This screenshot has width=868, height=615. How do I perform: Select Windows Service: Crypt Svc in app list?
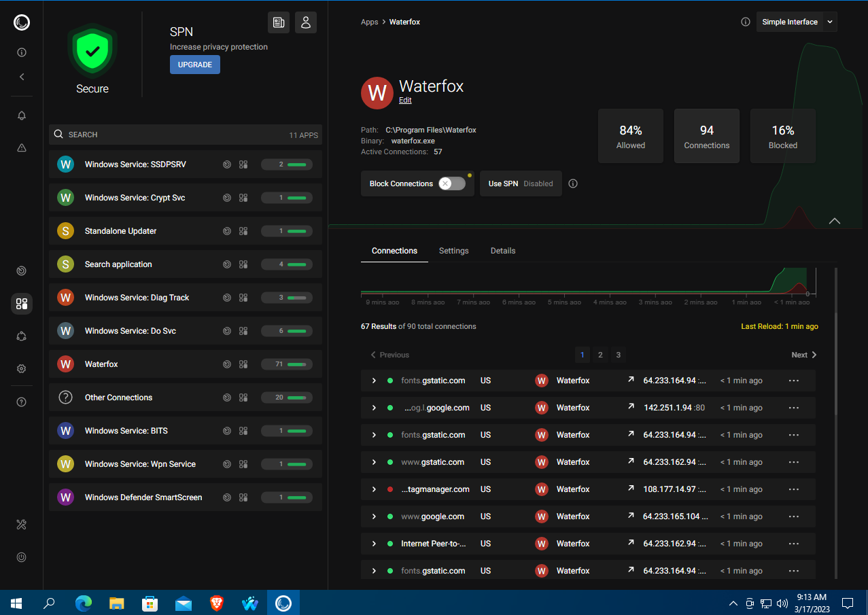click(186, 198)
